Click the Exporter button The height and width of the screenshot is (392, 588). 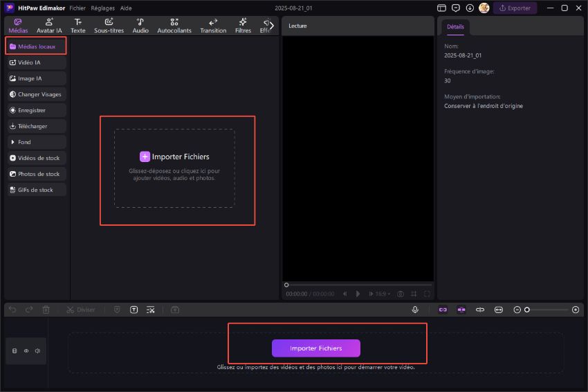[x=515, y=8]
